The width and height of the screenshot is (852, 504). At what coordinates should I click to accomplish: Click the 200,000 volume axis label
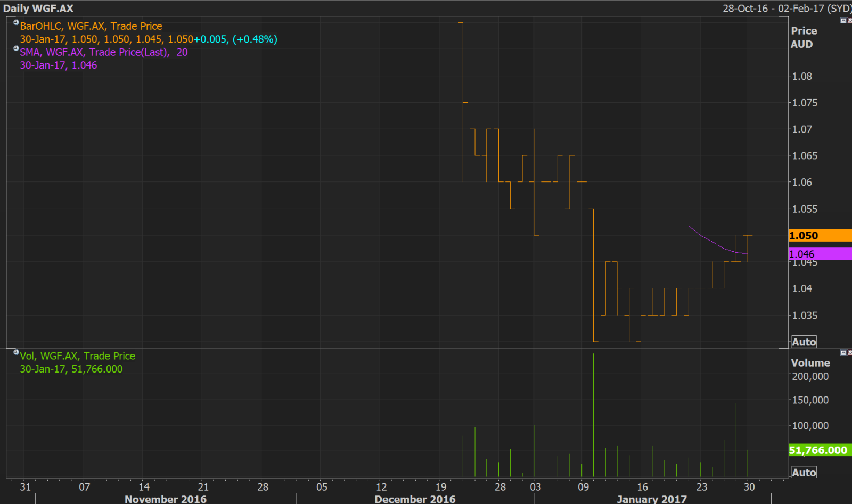pyautogui.click(x=810, y=376)
